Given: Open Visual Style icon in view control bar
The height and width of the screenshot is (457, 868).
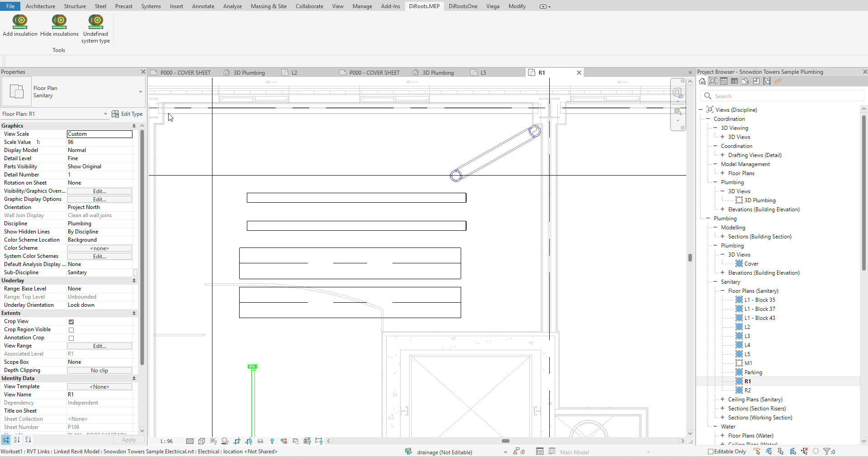Looking at the screenshot, I should (202, 441).
